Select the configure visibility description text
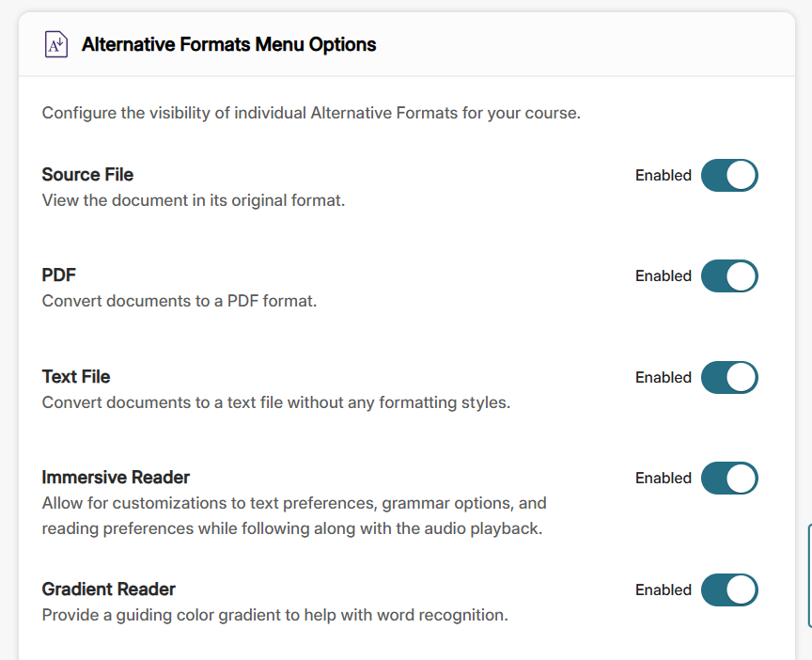Screen dimensions: 812x660 point(310,113)
